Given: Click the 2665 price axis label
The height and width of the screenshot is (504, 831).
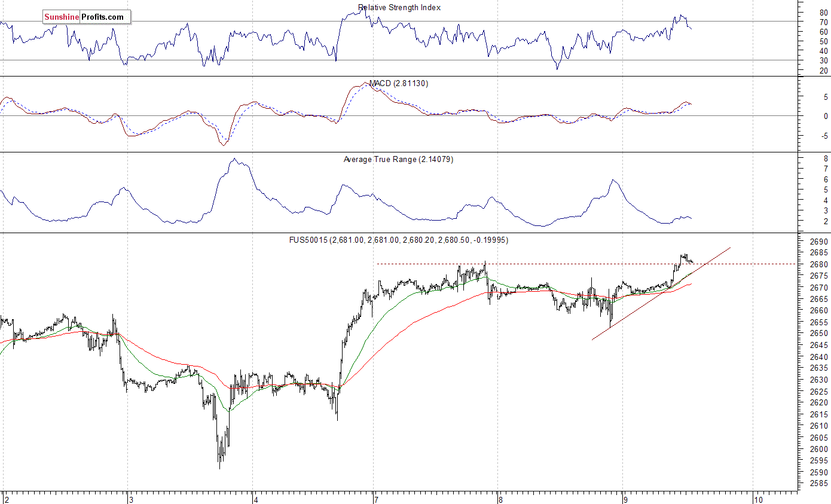Looking at the screenshot, I should pyautogui.click(x=819, y=299).
